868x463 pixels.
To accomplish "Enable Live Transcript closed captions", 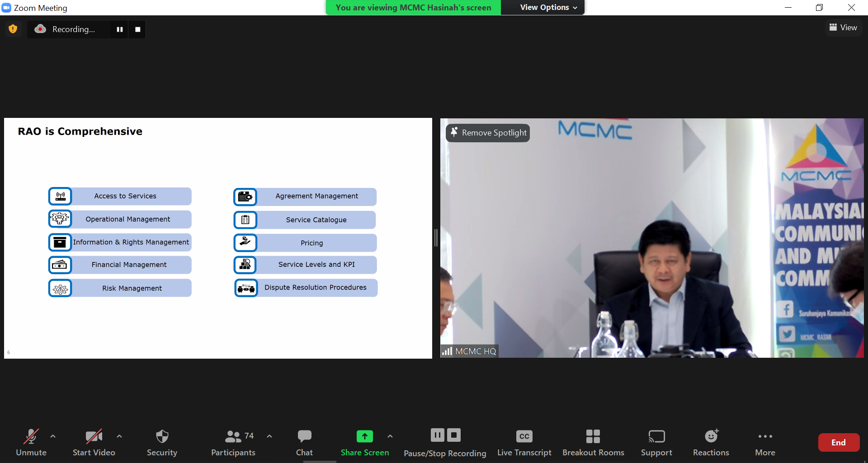I will [x=524, y=442].
